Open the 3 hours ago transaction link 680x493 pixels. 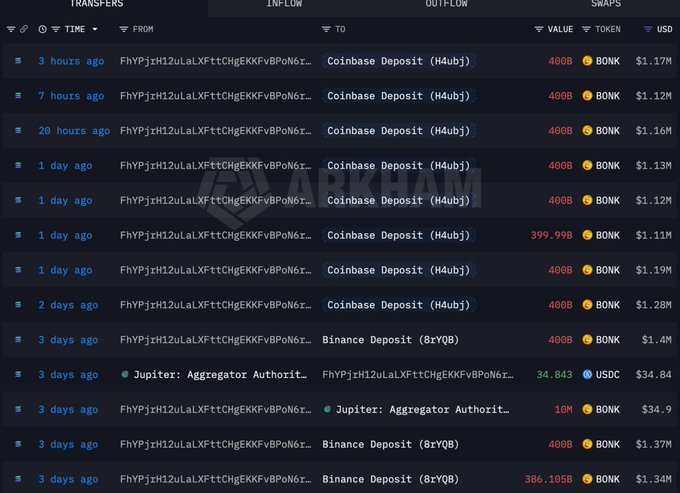pos(71,61)
